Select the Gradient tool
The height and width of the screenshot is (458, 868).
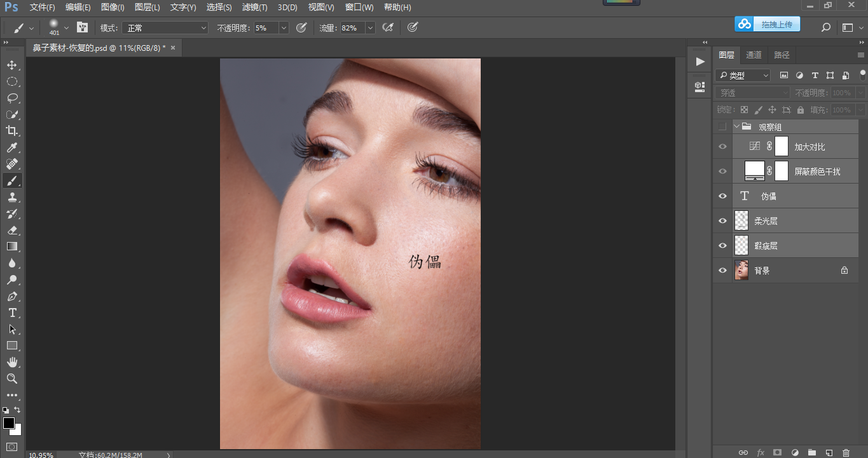tap(12, 246)
